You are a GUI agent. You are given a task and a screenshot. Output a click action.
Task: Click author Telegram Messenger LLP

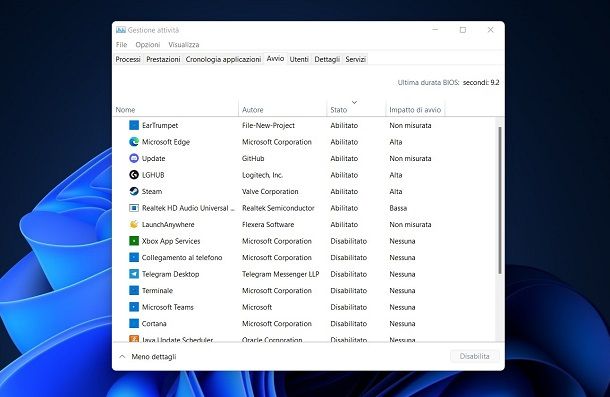coord(280,274)
